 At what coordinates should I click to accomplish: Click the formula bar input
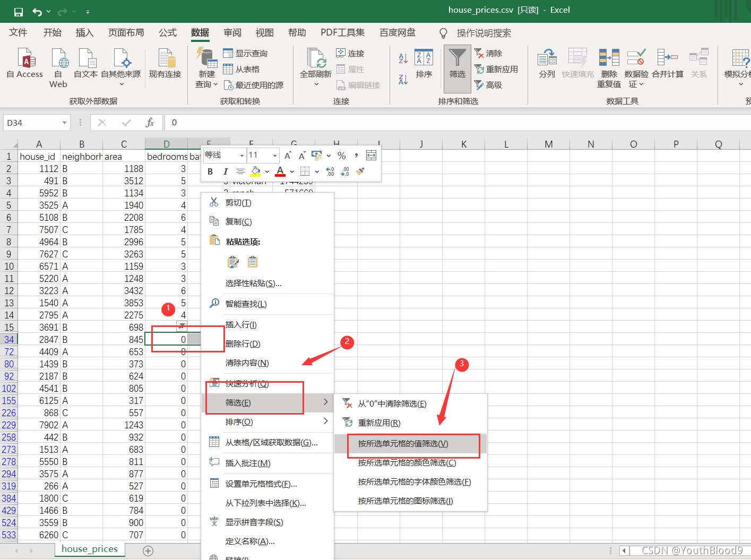(x=457, y=123)
